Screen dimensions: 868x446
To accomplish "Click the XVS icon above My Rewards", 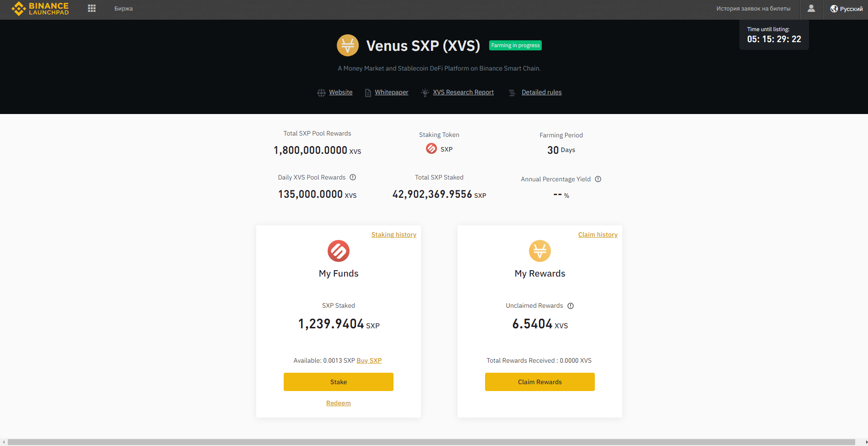I will (x=540, y=251).
